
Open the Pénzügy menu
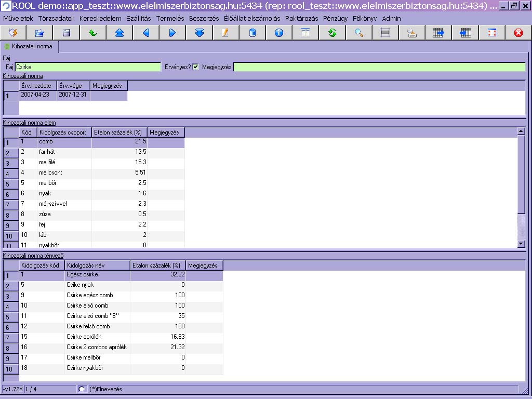[x=335, y=18]
